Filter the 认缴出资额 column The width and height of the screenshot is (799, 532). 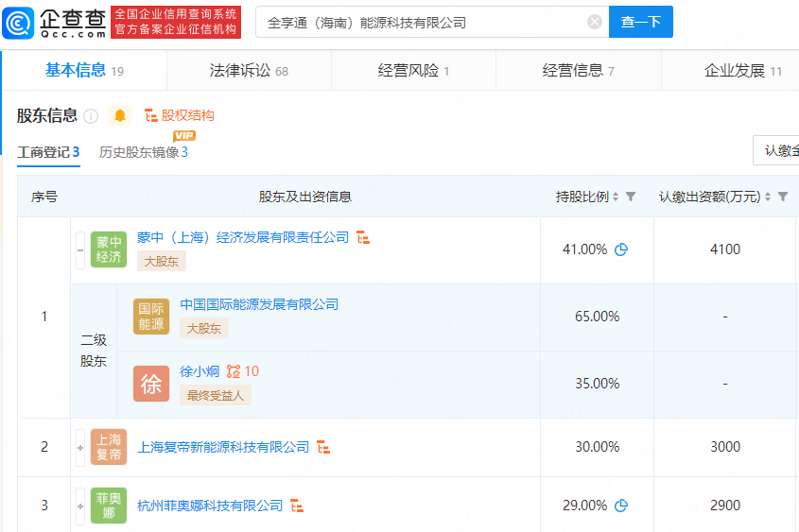pos(783,197)
